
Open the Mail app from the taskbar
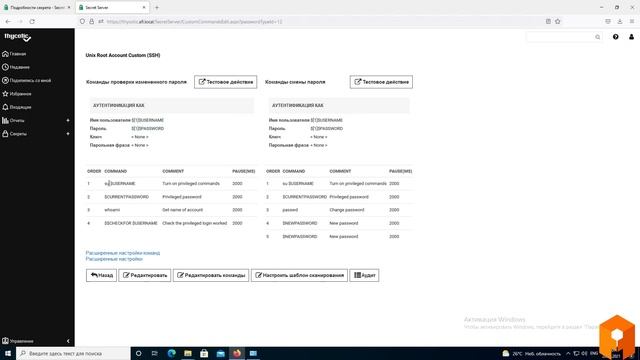[x=220, y=353]
